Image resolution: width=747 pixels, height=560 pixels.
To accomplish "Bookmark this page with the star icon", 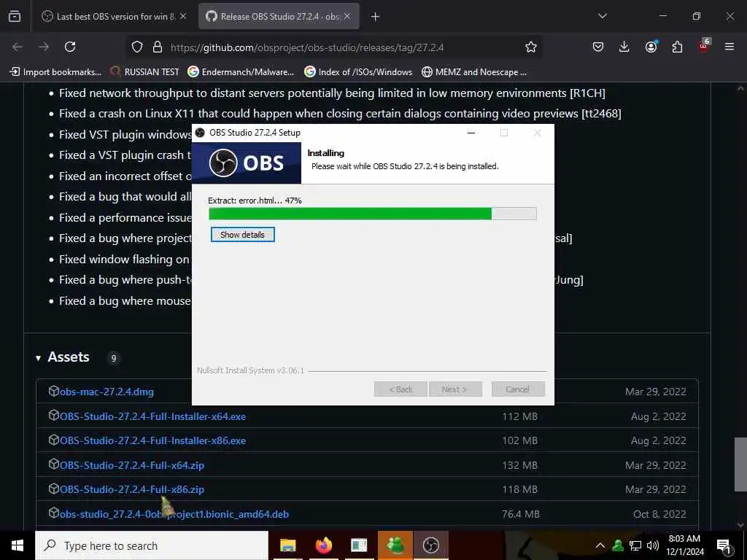I will point(531,47).
